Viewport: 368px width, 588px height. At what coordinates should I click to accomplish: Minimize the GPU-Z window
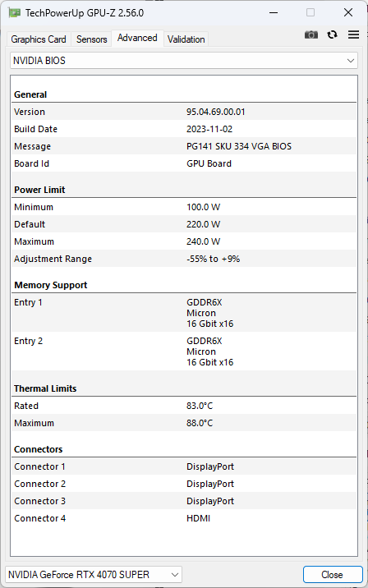(x=274, y=13)
